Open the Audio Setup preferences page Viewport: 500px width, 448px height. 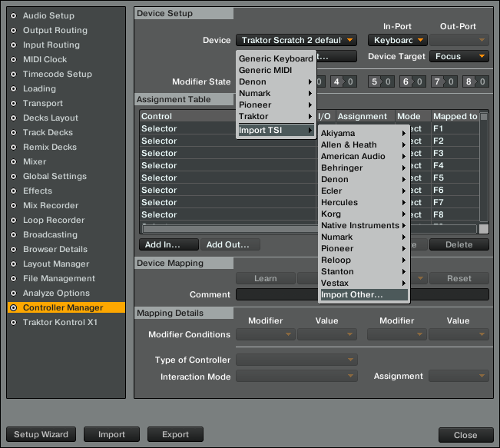tap(48, 15)
